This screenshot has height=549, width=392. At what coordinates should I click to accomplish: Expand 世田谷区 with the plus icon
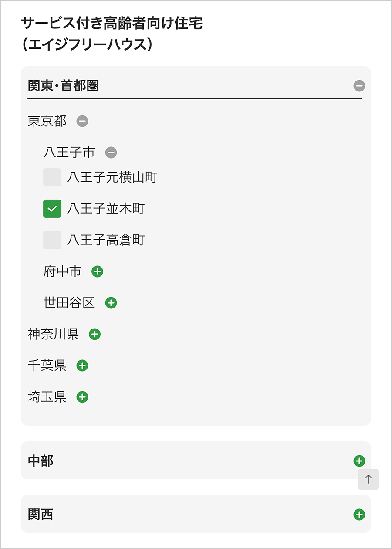pos(111,303)
